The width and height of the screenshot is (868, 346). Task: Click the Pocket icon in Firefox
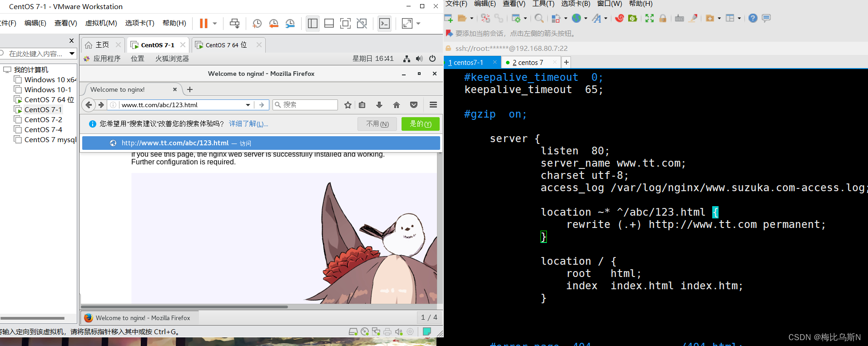pyautogui.click(x=414, y=105)
